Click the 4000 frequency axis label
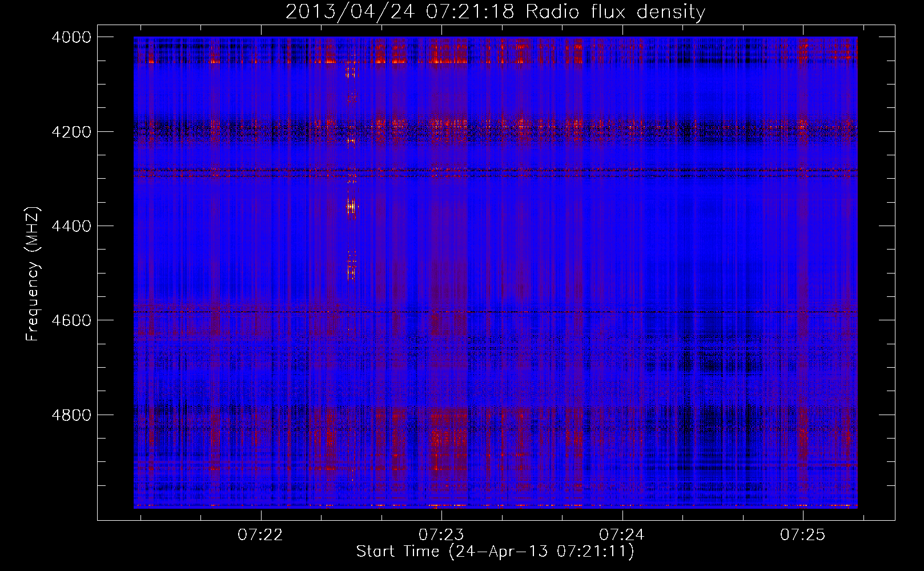 tap(71, 37)
